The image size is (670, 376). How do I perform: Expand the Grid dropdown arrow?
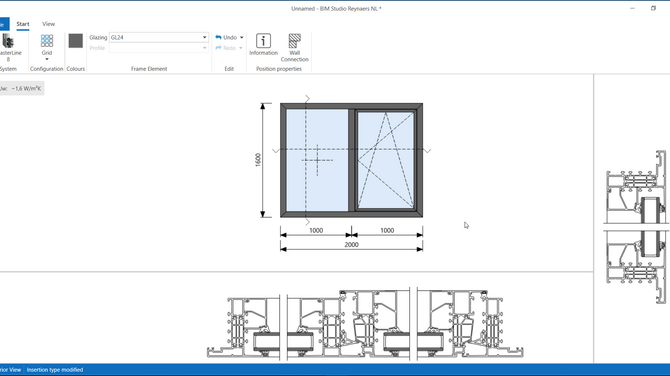point(47,59)
